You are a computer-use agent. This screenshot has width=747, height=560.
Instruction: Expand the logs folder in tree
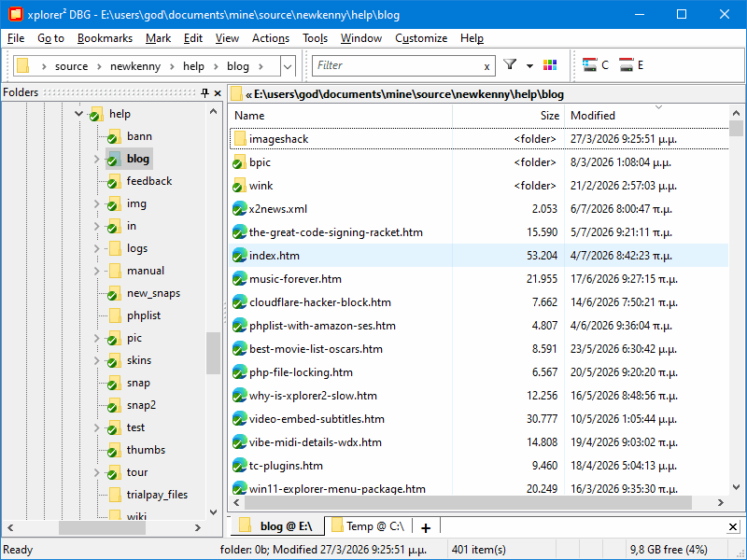pos(96,248)
